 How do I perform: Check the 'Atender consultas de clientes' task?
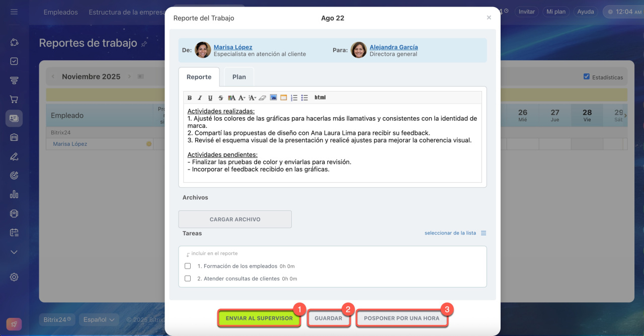click(x=188, y=278)
